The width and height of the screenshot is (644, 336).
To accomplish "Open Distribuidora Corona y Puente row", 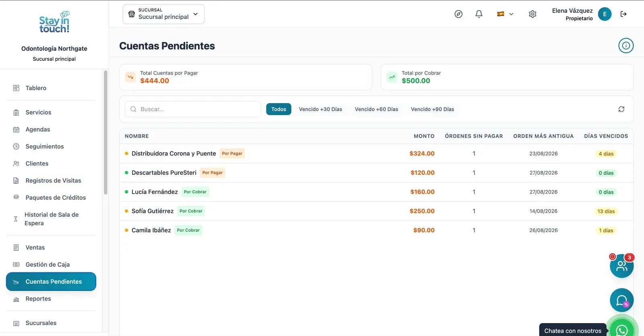I will [x=376, y=153].
